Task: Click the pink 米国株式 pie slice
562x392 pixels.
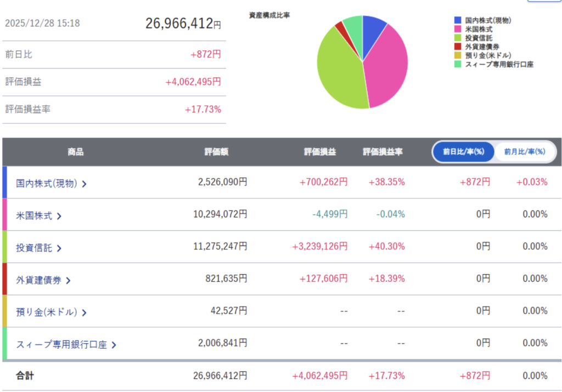Action: click(387, 66)
